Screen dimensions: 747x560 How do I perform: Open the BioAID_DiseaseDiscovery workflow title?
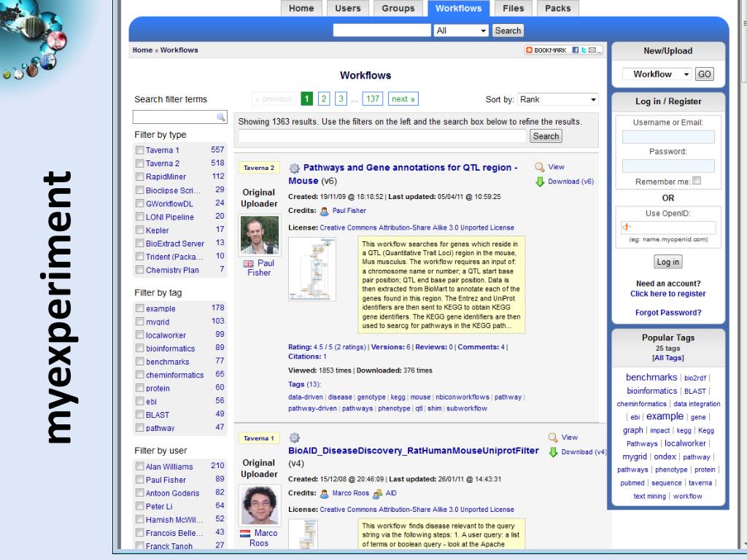(414, 451)
